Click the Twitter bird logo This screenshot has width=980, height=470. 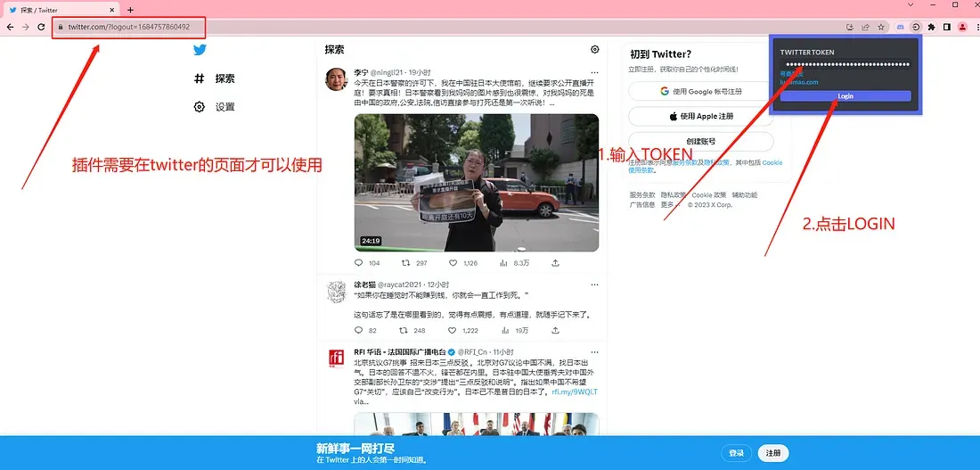(200, 51)
